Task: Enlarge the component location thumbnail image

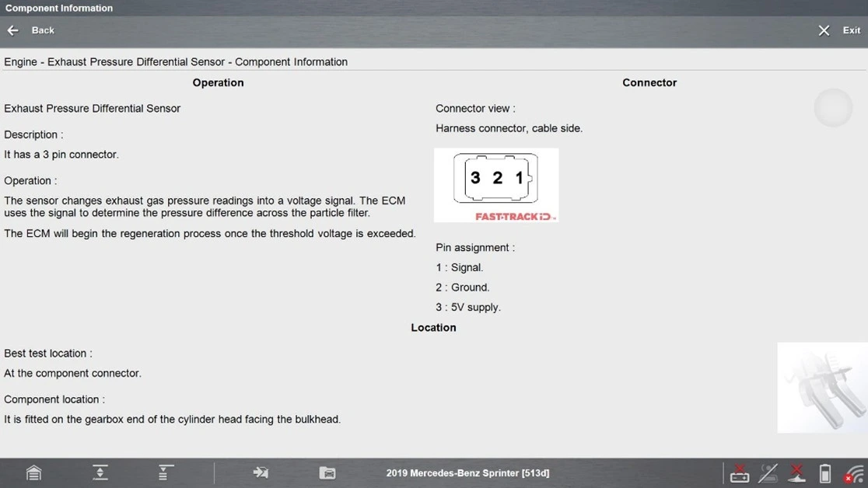Action: (822, 388)
